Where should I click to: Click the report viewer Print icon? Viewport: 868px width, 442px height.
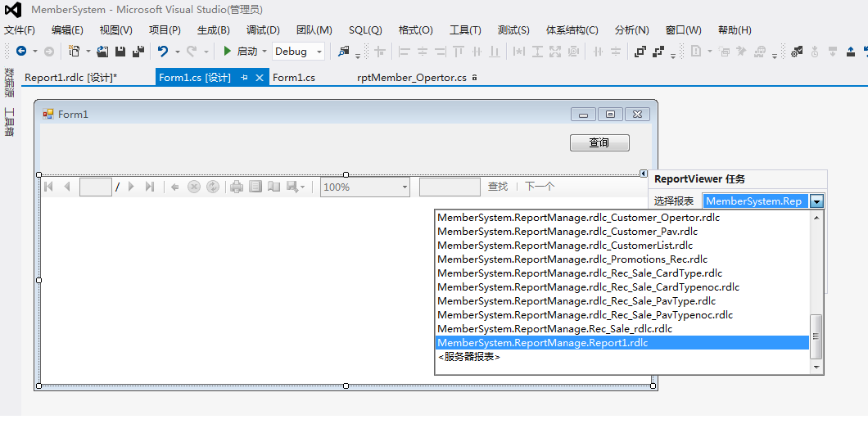(237, 187)
